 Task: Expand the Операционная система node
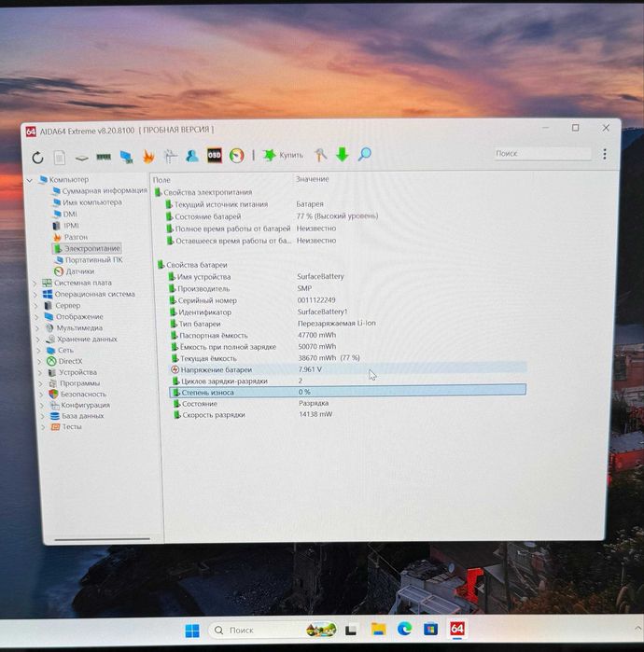35,295
